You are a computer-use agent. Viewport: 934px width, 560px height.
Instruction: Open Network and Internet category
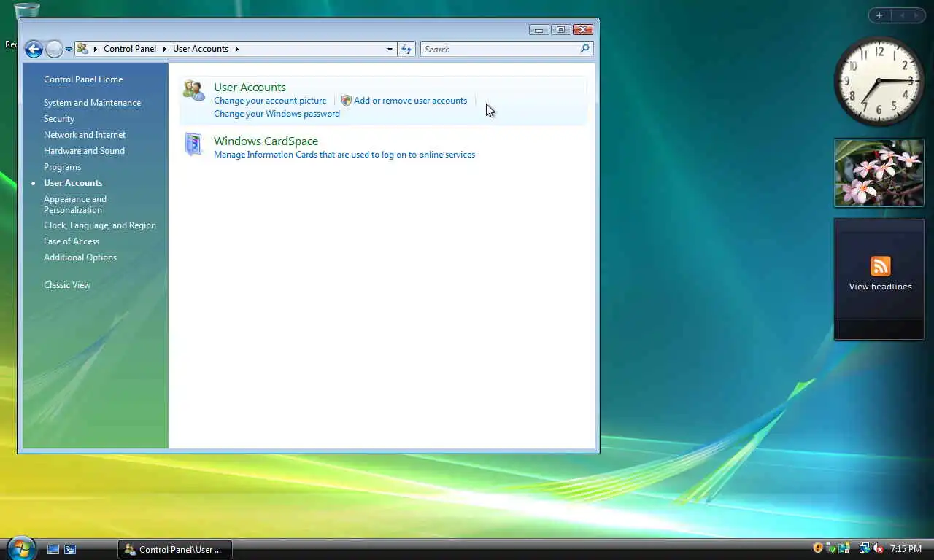85,135
